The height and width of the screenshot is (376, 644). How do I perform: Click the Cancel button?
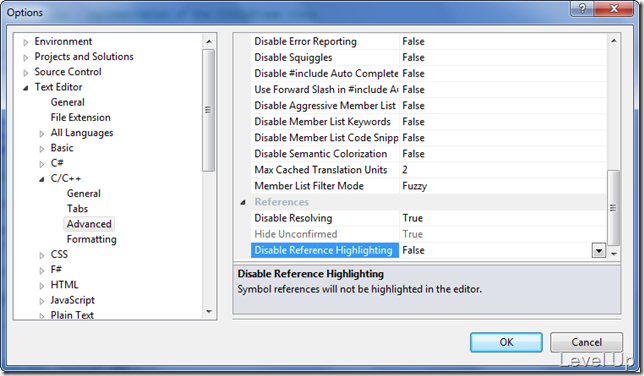click(586, 342)
